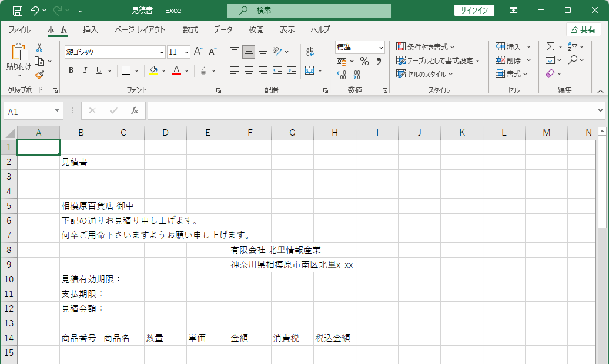Click the phonetic guide (furigana) icon
Image resolution: width=609 pixels, height=364 pixels.
click(x=203, y=70)
